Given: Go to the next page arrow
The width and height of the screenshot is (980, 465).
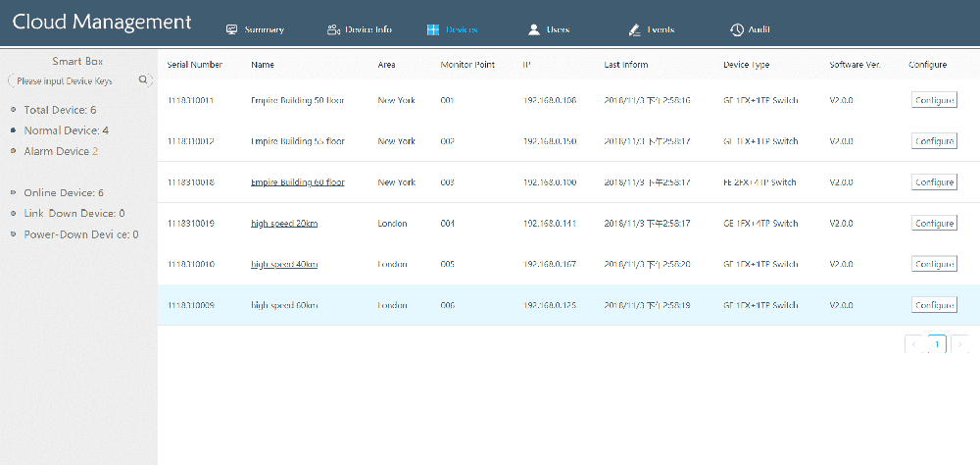Looking at the screenshot, I should (960, 344).
